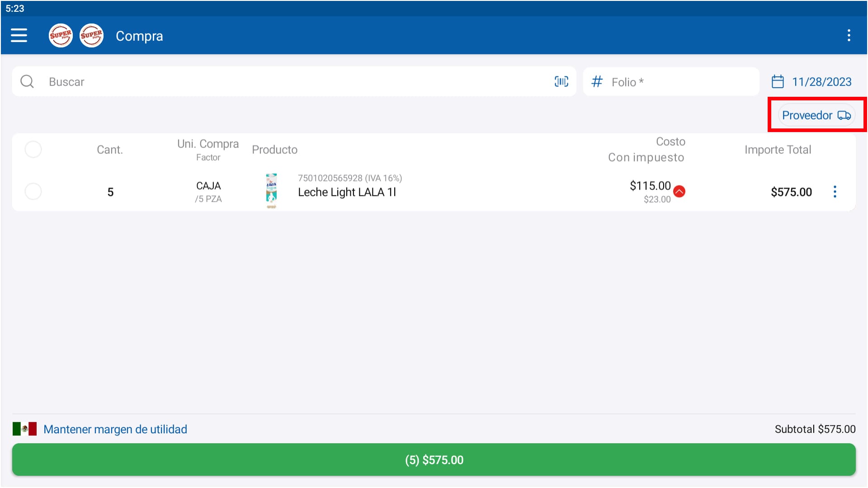Tap Mantener margen de utilidad link
Screen dimensions: 868x488
115,429
